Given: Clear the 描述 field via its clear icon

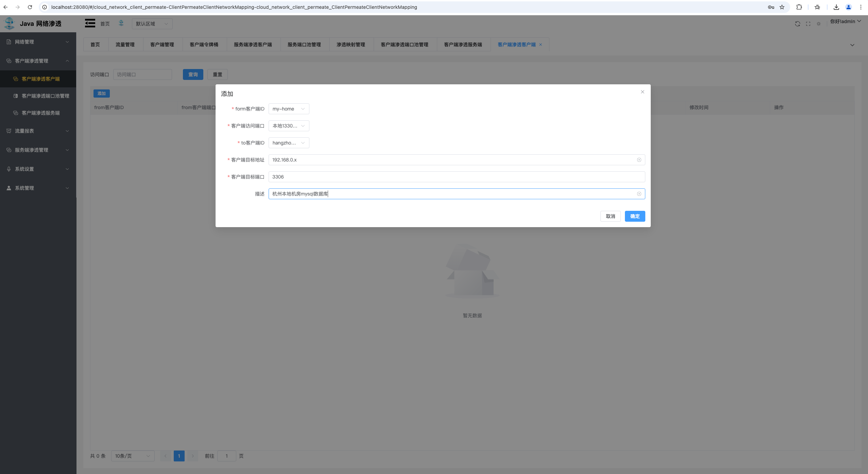Looking at the screenshot, I should 639,194.
